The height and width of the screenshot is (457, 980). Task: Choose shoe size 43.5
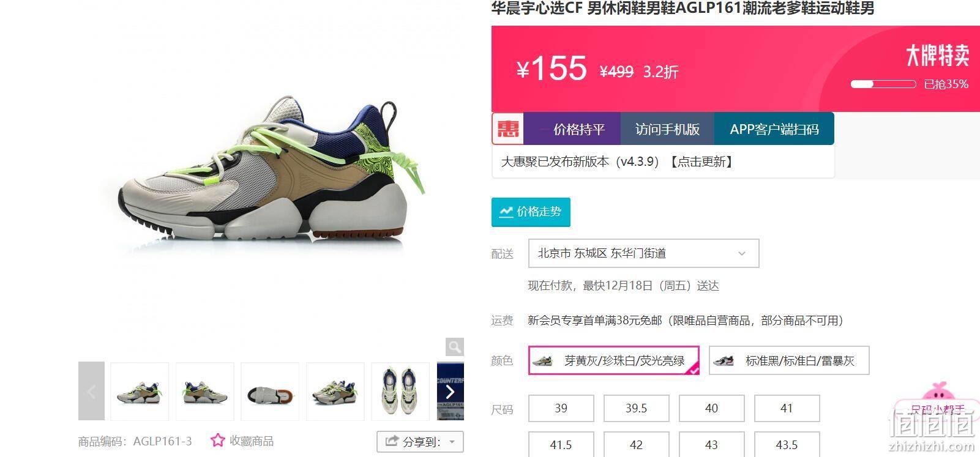787,444
